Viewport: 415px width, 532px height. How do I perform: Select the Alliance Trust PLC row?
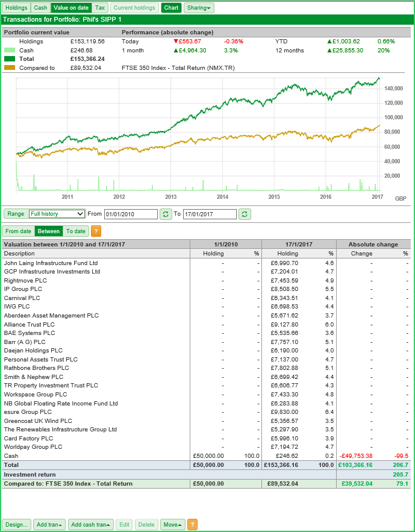206,324
